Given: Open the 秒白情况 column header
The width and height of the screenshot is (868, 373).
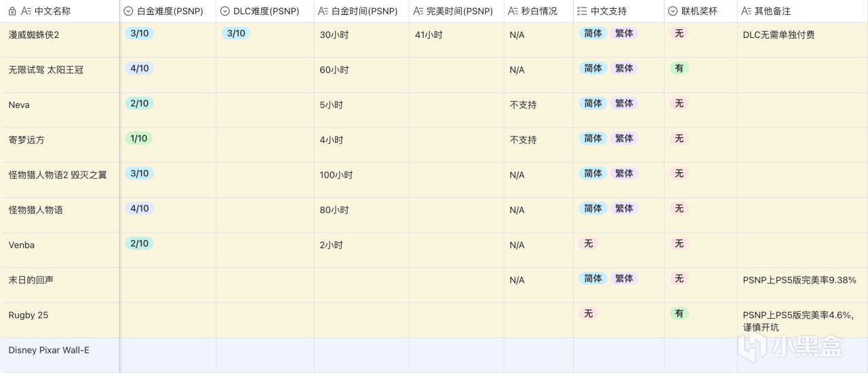Looking at the screenshot, I should point(538,12).
